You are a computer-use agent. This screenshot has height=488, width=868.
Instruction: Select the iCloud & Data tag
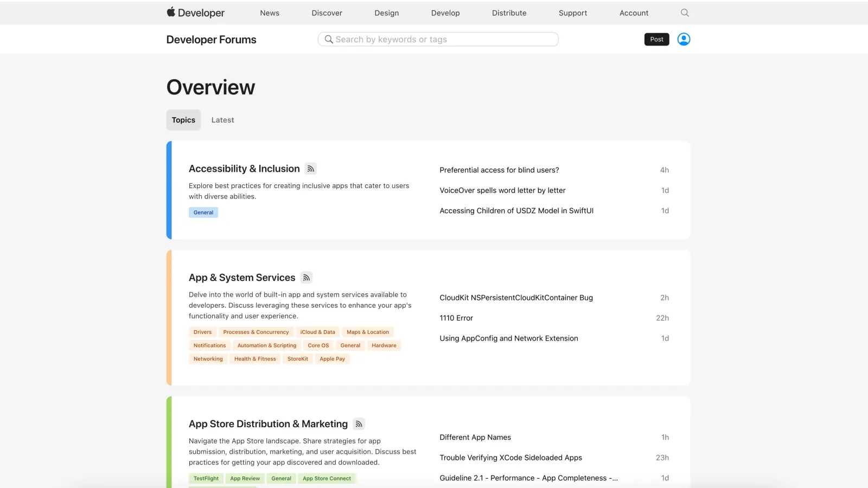(318, 332)
